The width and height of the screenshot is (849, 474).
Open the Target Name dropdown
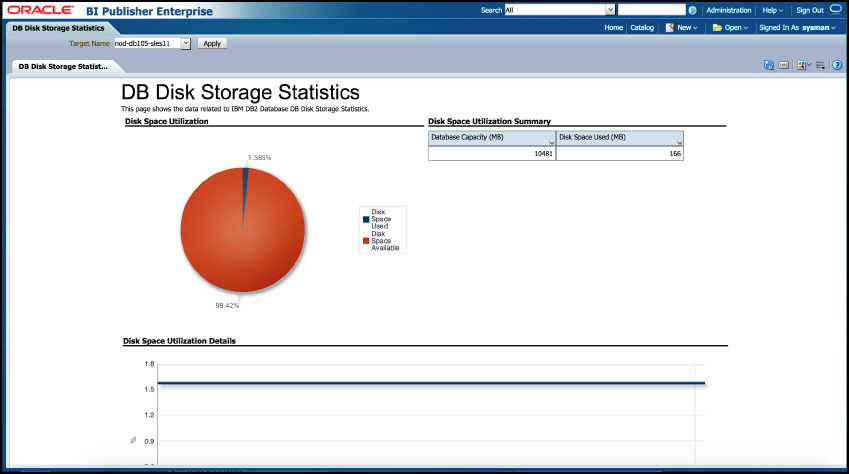pos(186,43)
